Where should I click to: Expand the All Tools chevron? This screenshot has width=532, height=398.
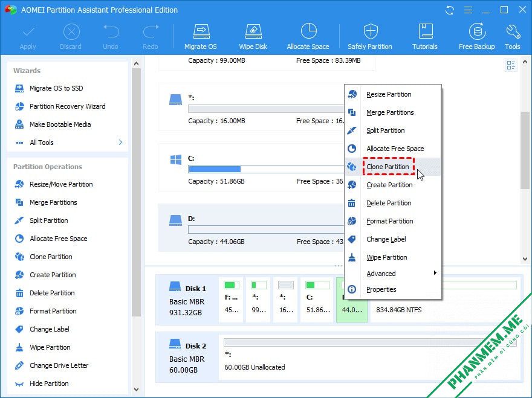click(120, 143)
